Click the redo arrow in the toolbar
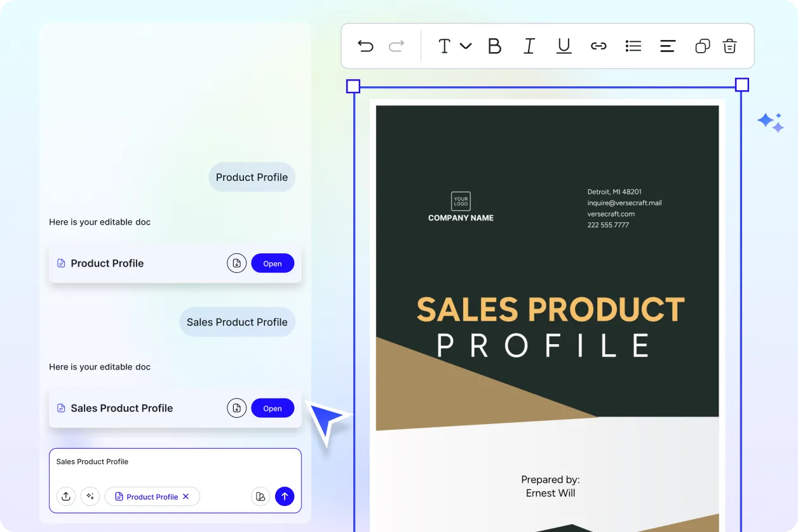 pos(396,46)
